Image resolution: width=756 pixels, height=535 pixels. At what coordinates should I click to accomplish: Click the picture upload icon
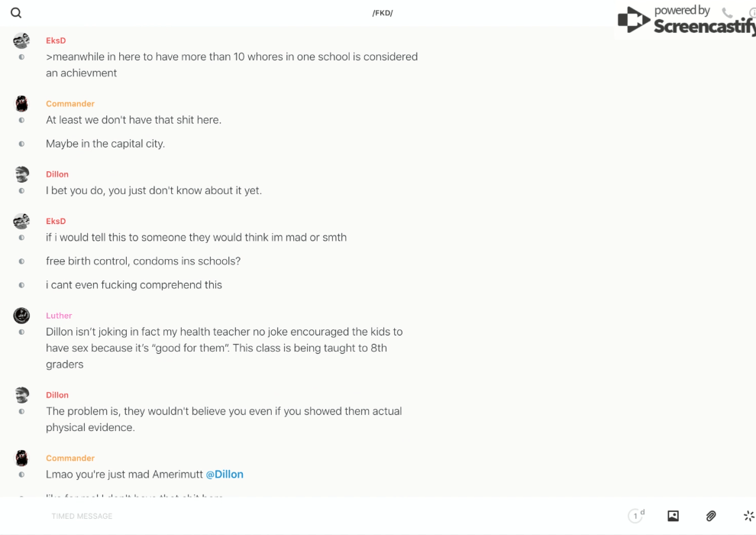(x=673, y=516)
